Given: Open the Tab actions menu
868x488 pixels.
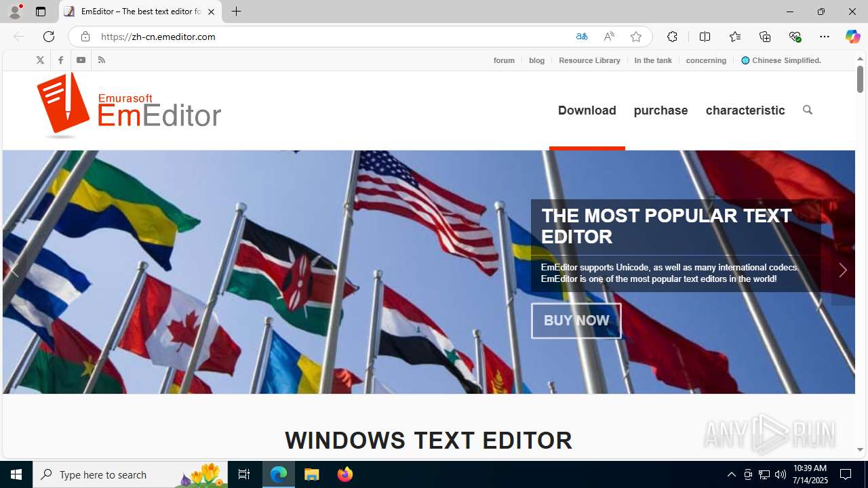Looking at the screenshot, I should tap(41, 12).
